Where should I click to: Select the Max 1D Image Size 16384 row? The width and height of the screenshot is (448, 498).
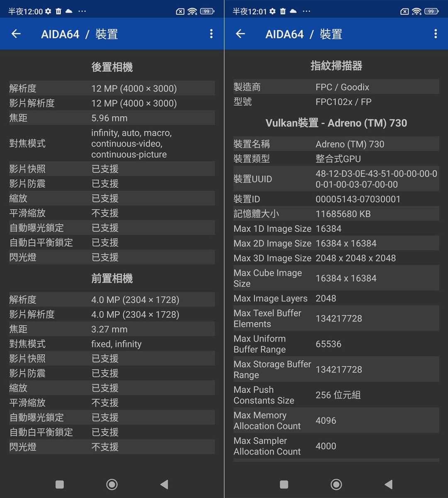pos(336,229)
